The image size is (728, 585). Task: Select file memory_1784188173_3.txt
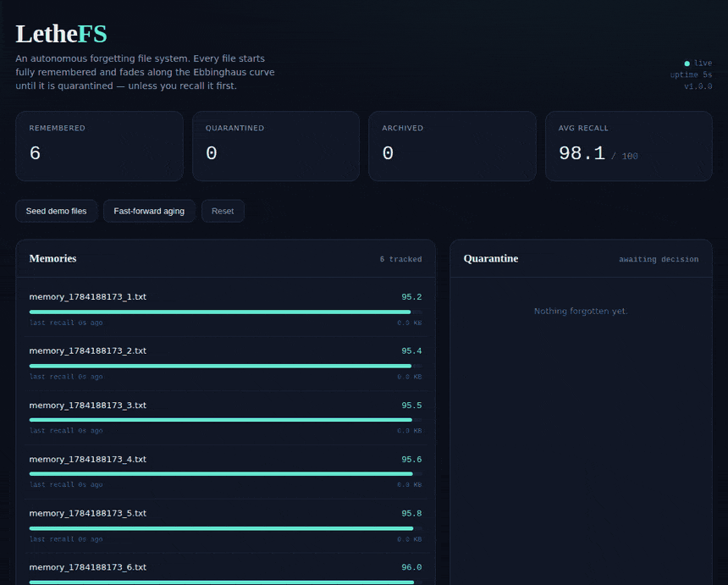88,406
